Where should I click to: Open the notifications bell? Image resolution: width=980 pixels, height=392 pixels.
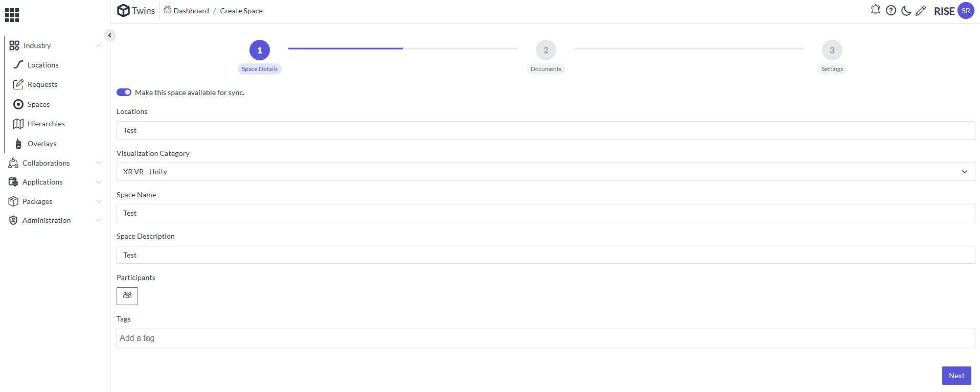click(x=876, y=10)
